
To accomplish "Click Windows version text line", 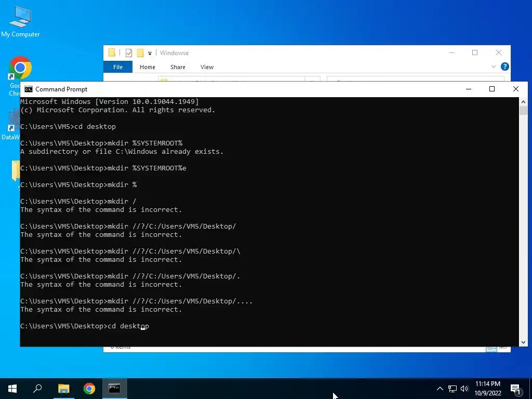I will (109, 101).
